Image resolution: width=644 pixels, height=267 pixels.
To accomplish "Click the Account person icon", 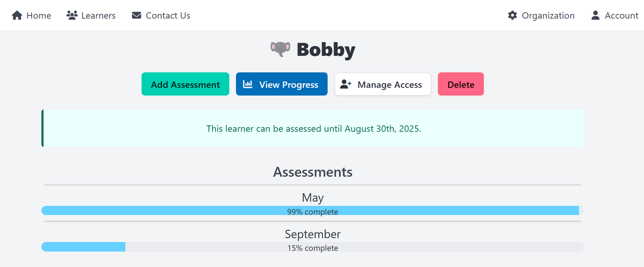I will [595, 15].
